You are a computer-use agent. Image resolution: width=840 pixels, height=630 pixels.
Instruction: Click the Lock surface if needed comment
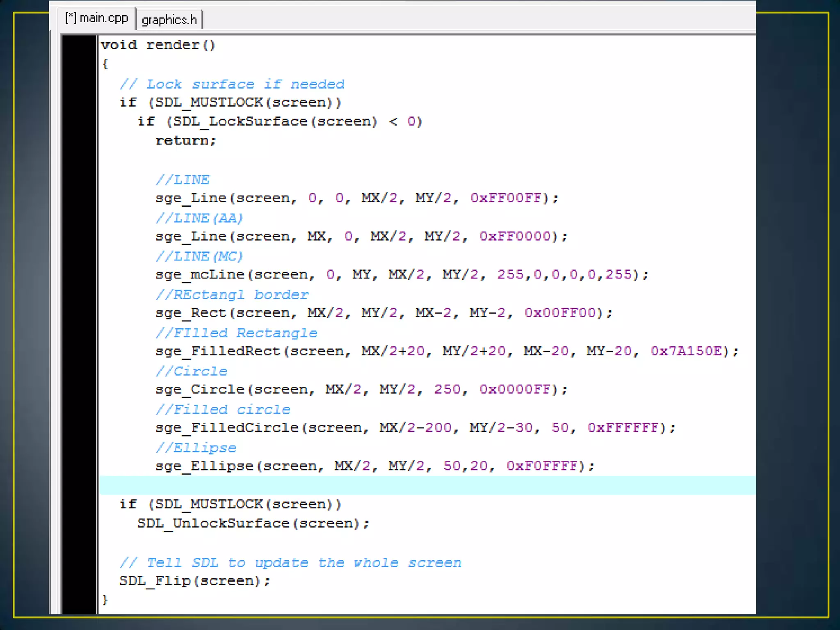click(x=232, y=84)
